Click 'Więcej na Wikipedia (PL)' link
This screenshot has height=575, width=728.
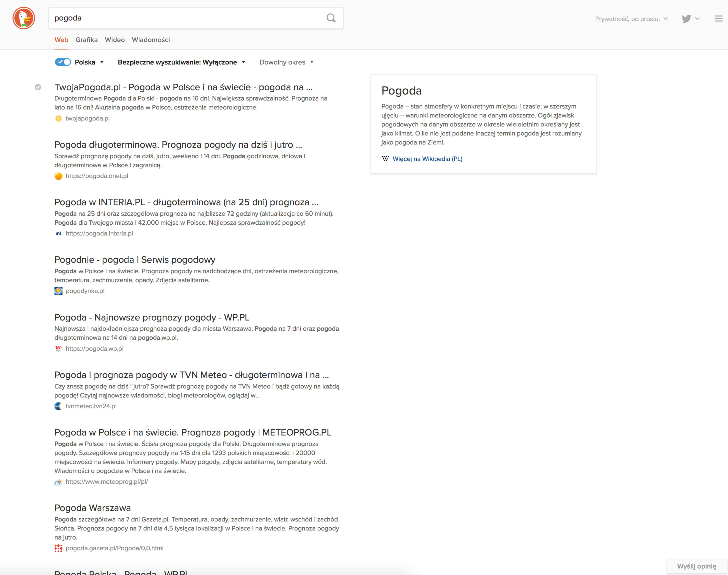tap(427, 159)
